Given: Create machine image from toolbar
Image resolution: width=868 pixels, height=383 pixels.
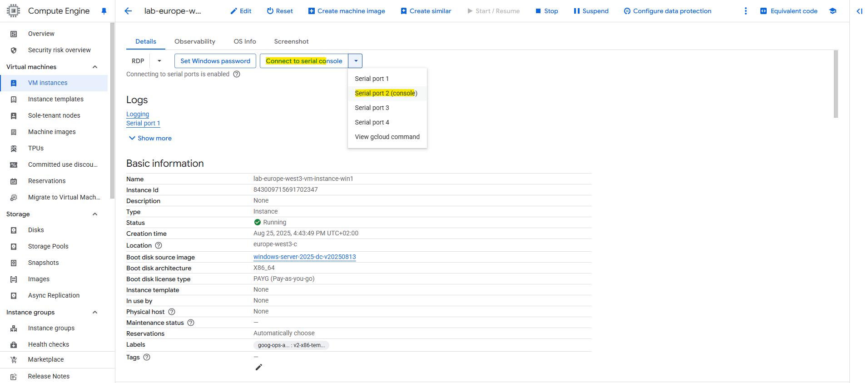Looking at the screenshot, I should (x=347, y=11).
